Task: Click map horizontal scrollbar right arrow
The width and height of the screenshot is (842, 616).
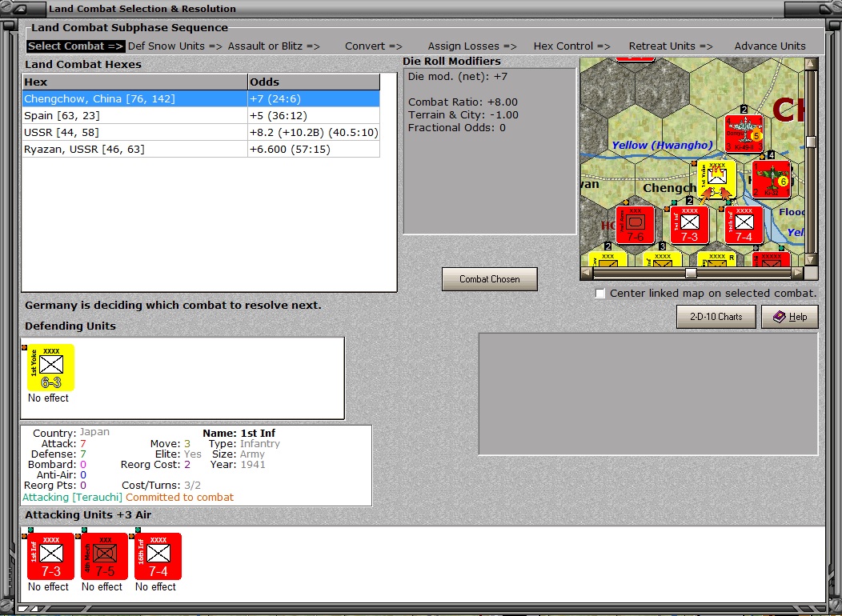Action: pos(797,273)
